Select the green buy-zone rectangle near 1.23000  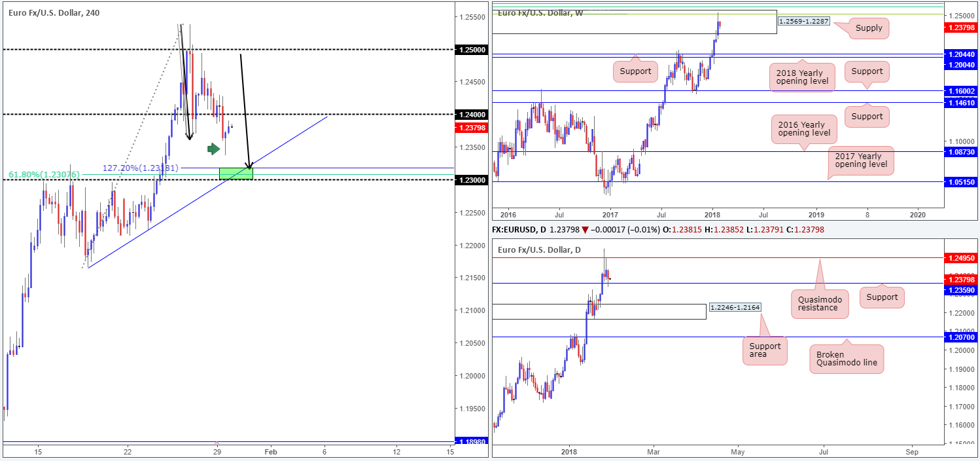236,174
